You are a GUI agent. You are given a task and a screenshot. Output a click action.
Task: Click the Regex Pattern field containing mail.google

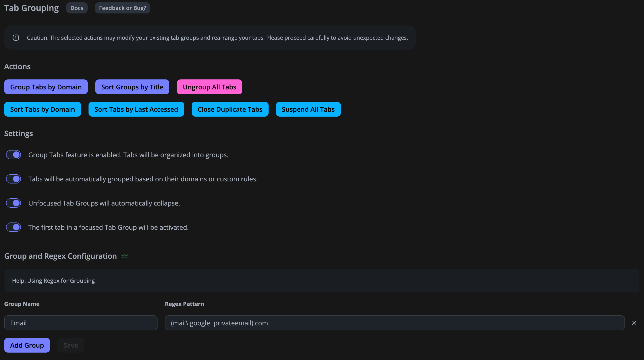395,323
